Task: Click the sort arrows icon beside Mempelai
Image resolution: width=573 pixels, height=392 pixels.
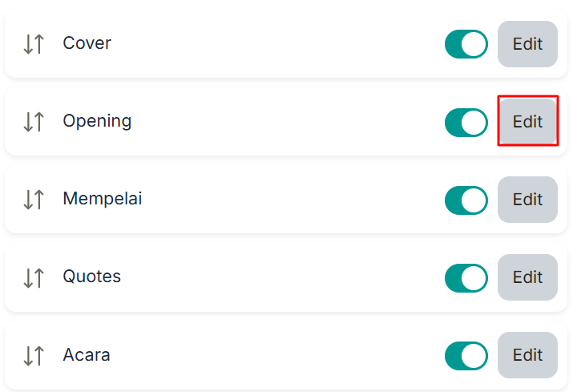Action: 34,200
